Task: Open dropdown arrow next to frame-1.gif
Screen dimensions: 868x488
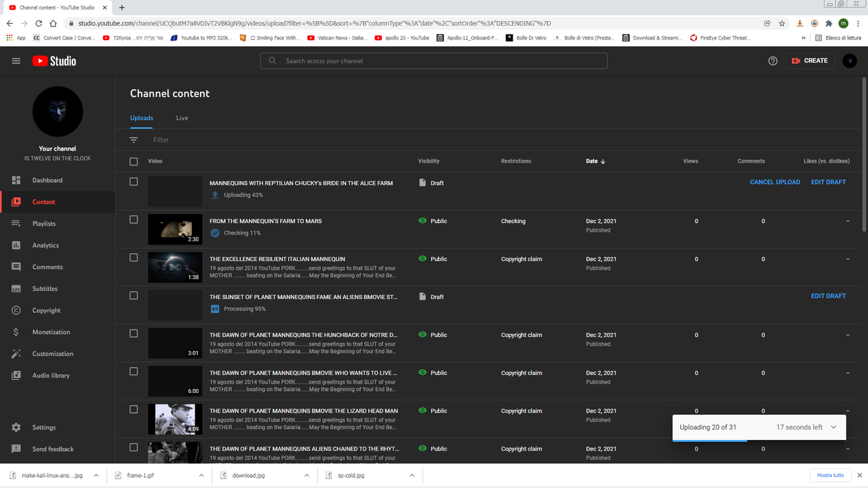Action: (x=201, y=475)
